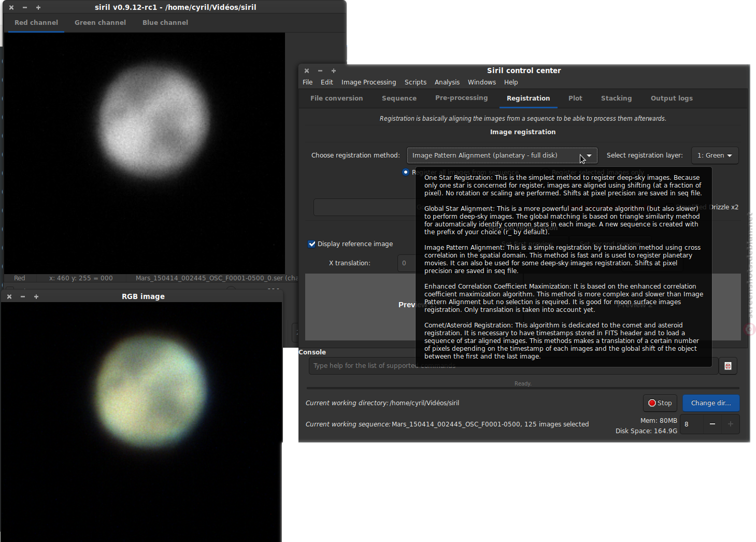Click the Image registration heading
756x542 pixels.
click(523, 132)
